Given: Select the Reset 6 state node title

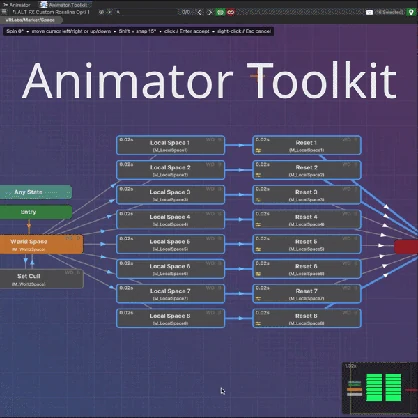Looking at the screenshot, I should (306, 266).
